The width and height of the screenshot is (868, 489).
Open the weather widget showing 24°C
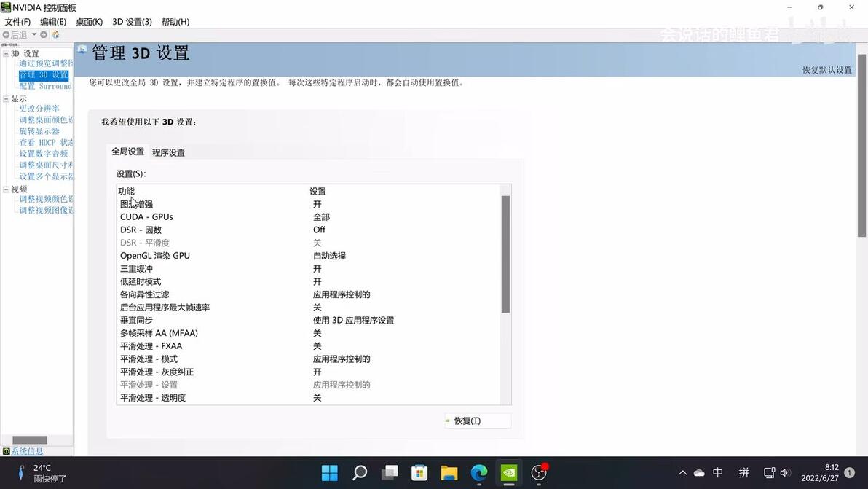pos(42,473)
